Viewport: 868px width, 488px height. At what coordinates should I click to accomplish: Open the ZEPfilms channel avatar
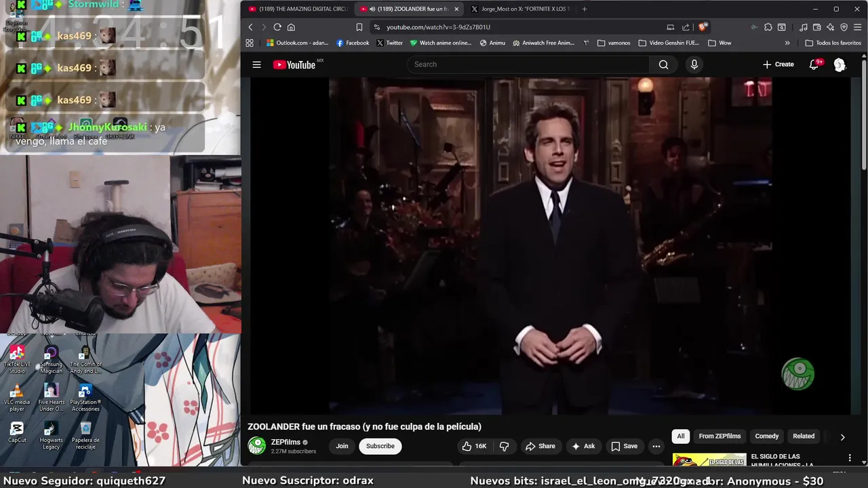pyautogui.click(x=256, y=445)
